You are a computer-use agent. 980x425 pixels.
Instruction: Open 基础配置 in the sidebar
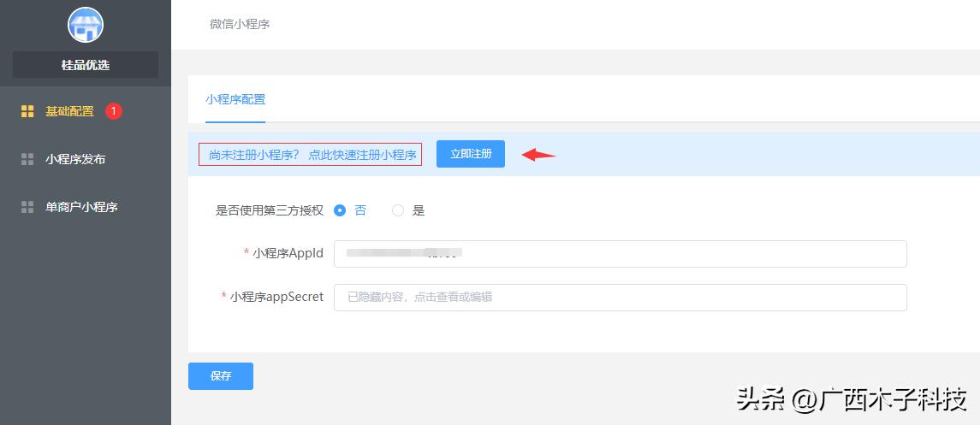tap(69, 112)
